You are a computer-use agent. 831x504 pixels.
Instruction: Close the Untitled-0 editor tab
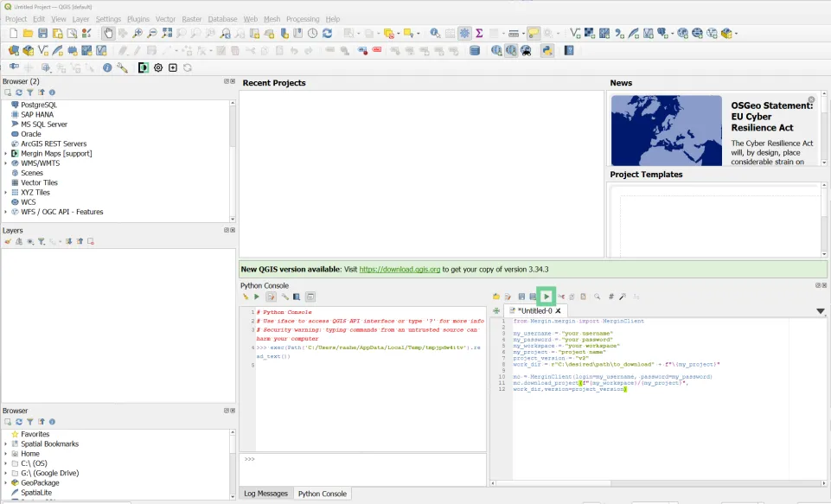558,311
